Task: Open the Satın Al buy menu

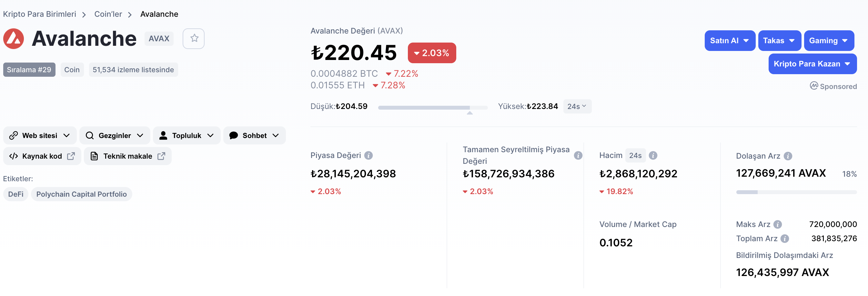Action: (730, 41)
